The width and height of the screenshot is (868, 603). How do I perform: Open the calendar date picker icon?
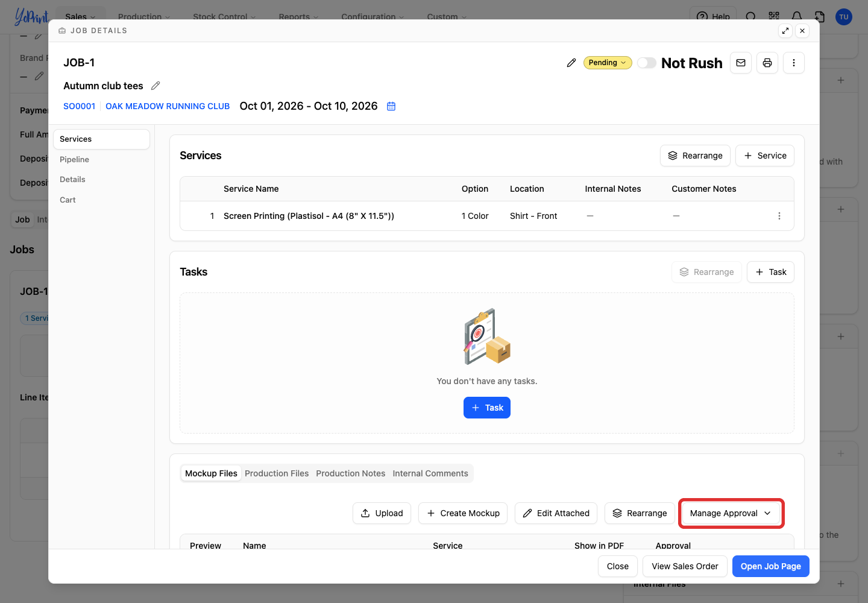(391, 106)
